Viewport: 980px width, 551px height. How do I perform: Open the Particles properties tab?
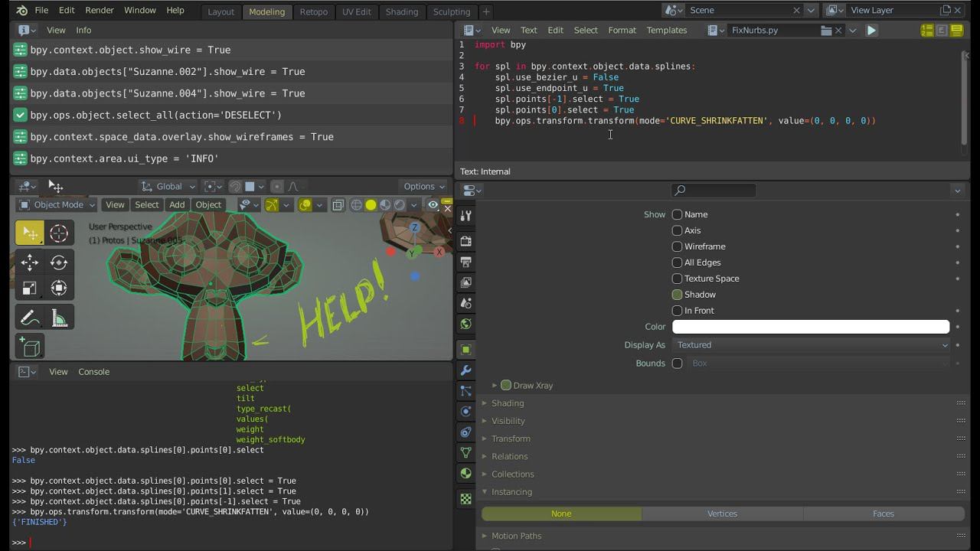(x=465, y=391)
